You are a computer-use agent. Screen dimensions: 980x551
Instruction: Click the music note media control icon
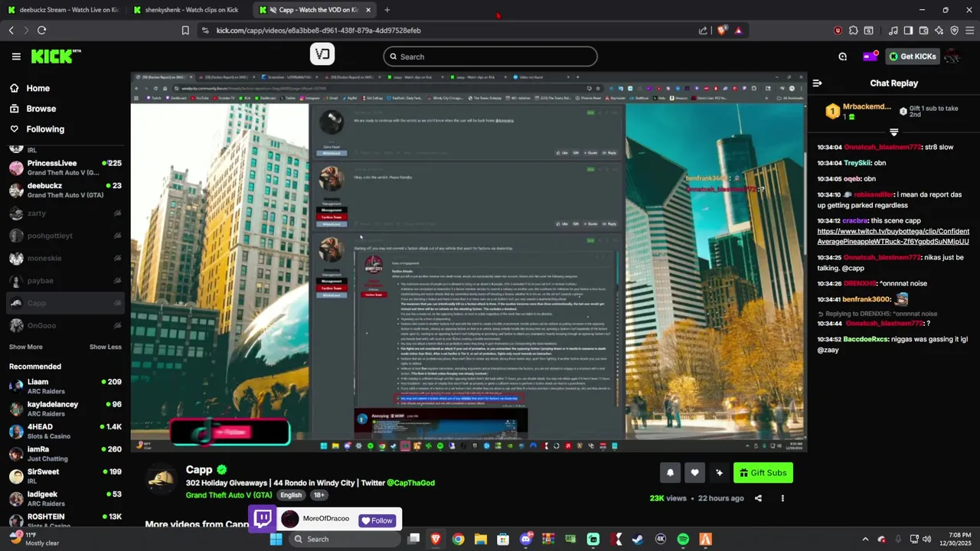[x=893, y=31]
